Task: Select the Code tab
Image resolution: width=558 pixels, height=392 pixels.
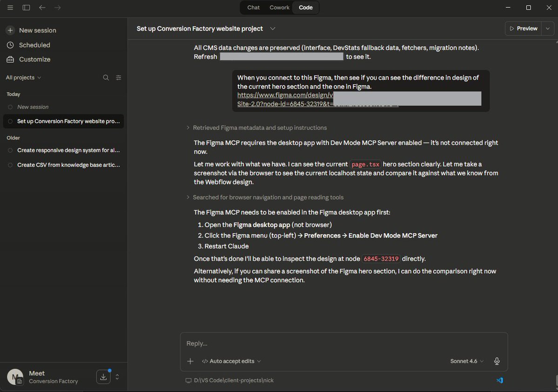Action: pos(305,7)
